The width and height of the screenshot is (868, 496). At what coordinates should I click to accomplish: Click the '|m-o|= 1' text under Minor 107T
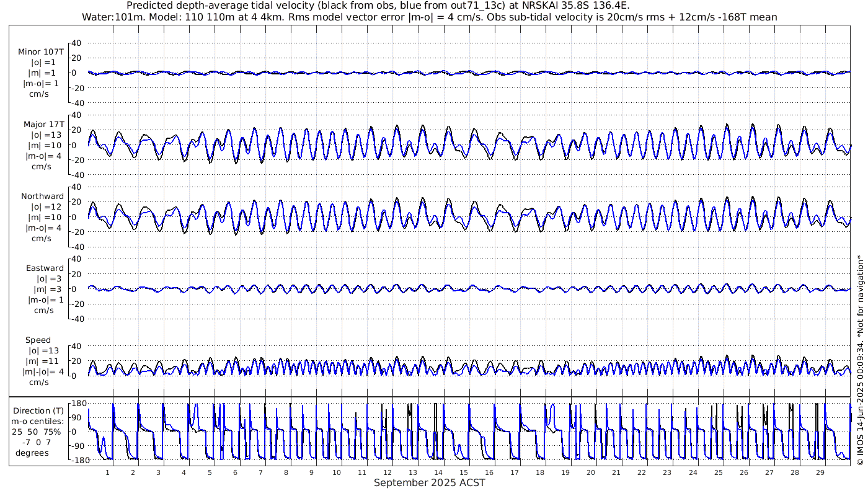click(x=41, y=84)
